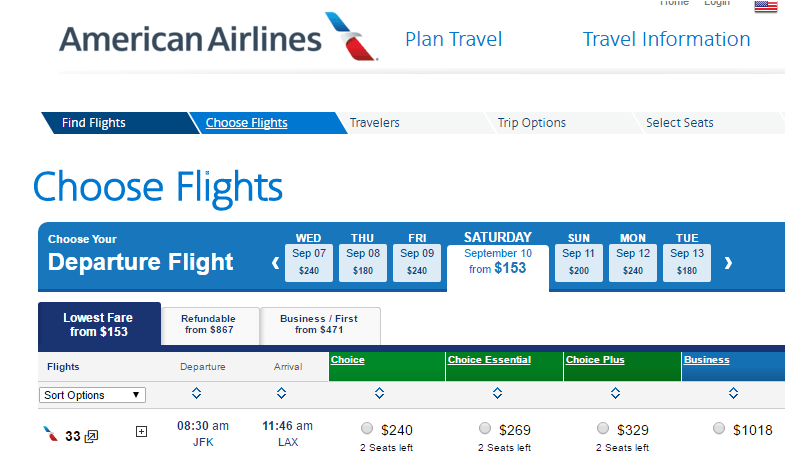Advance to next week of dates
The height and width of the screenshot is (458, 786).
point(728,263)
